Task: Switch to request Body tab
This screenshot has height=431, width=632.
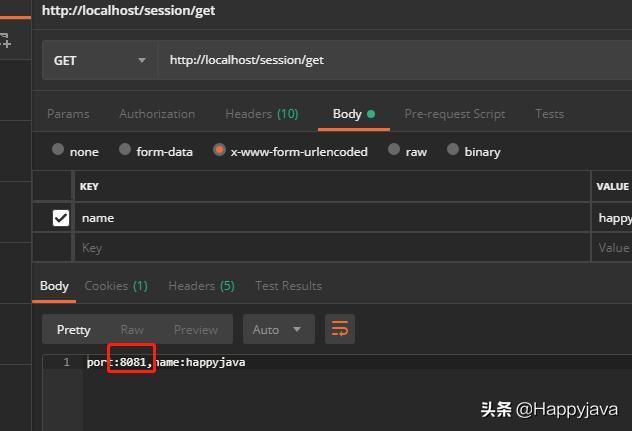Action: 353,114
